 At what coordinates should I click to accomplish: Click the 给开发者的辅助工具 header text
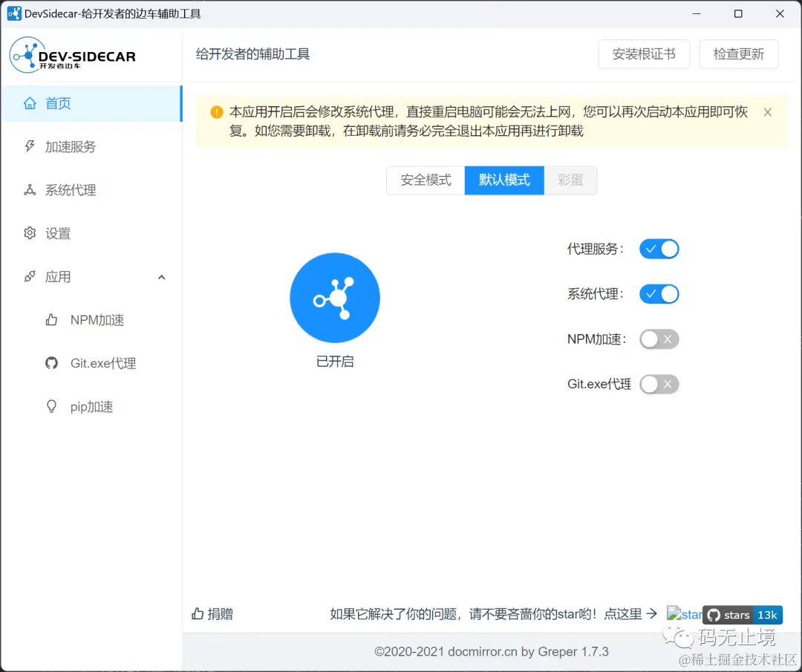(252, 54)
